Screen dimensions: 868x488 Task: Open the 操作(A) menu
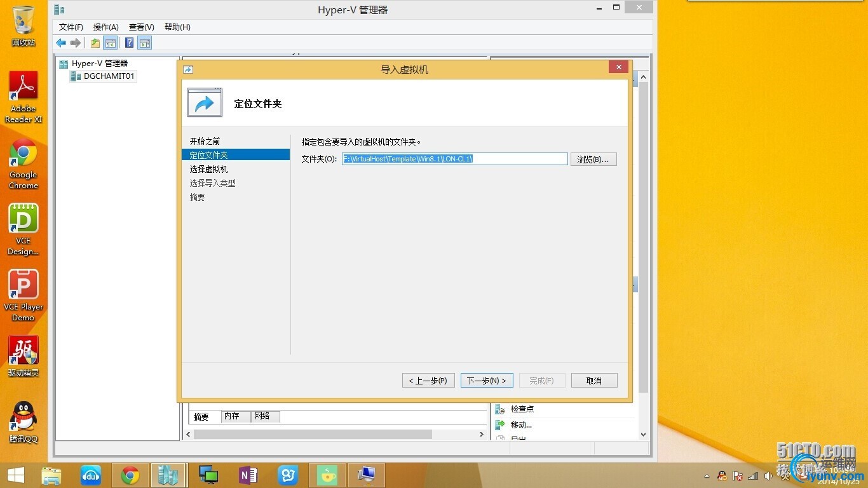(106, 27)
